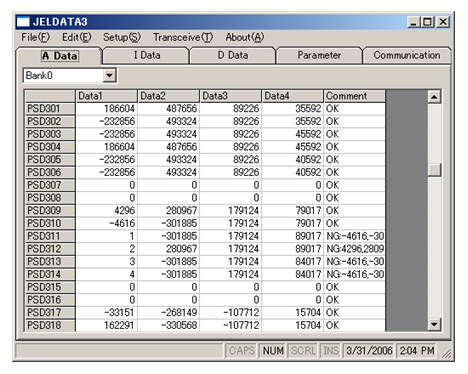Click the Data2 column header
The height and width of the screenshot is (374, 468).
tap(169, 96)
